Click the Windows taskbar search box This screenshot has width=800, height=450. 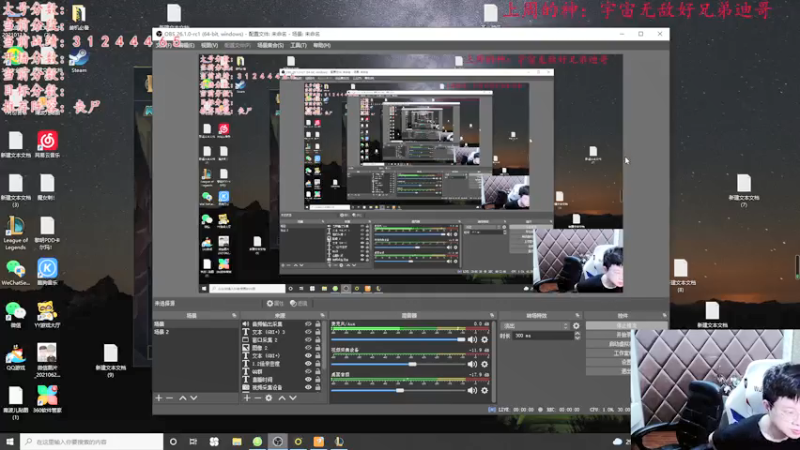point(92,442)
